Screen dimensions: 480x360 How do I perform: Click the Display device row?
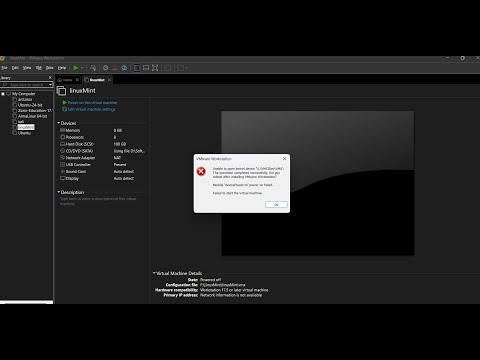(x=102, y=178)
